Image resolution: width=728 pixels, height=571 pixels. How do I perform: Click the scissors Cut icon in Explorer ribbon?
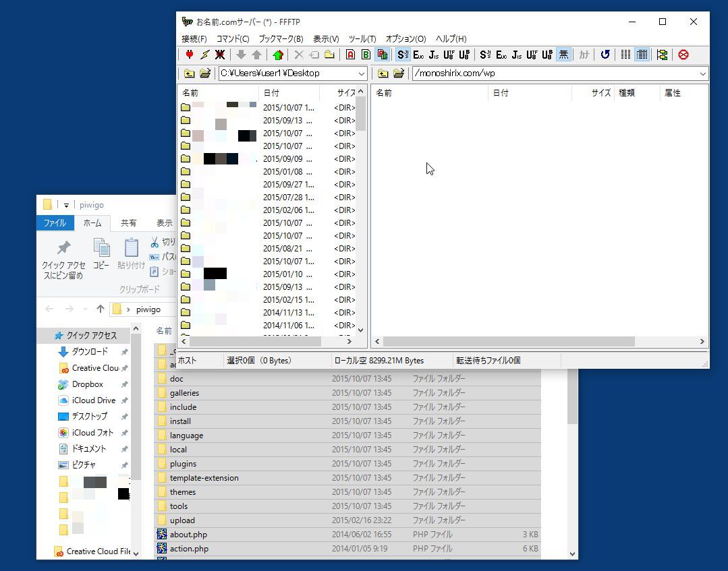click(x=155, y=241)
